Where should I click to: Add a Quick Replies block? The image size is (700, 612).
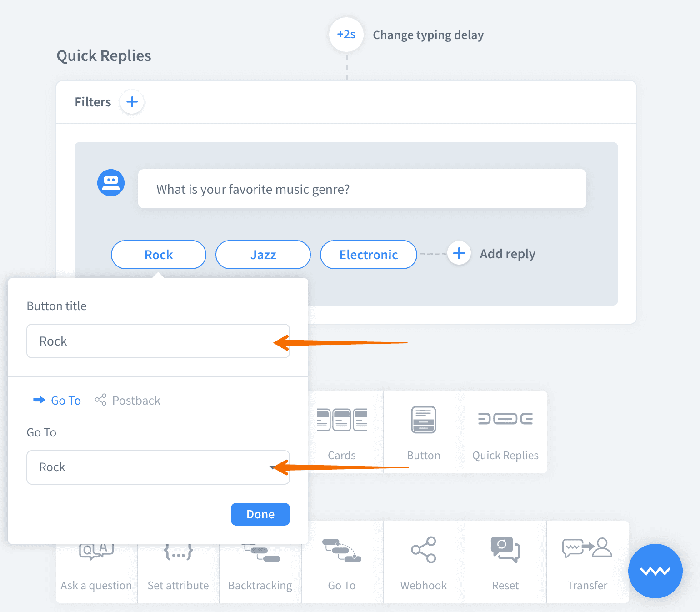[505, 431]
